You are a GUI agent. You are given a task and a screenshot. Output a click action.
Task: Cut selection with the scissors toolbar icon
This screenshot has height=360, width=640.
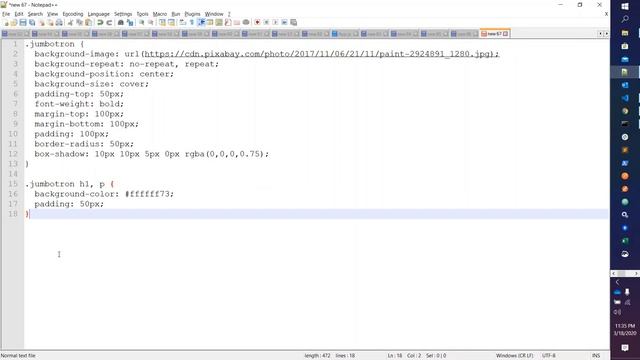pos(70,22)
